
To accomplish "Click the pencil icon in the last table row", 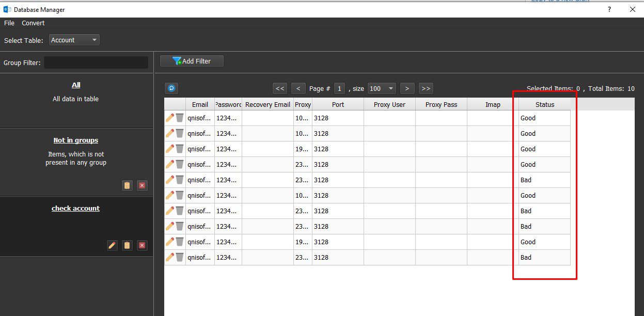I will 170,257.
